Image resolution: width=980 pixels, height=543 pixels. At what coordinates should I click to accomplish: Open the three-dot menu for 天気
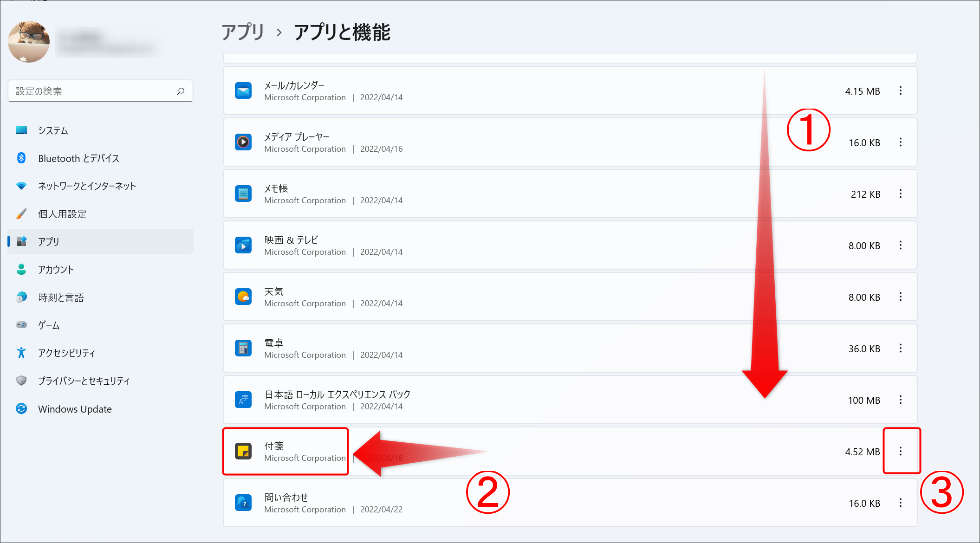[900, 297]
